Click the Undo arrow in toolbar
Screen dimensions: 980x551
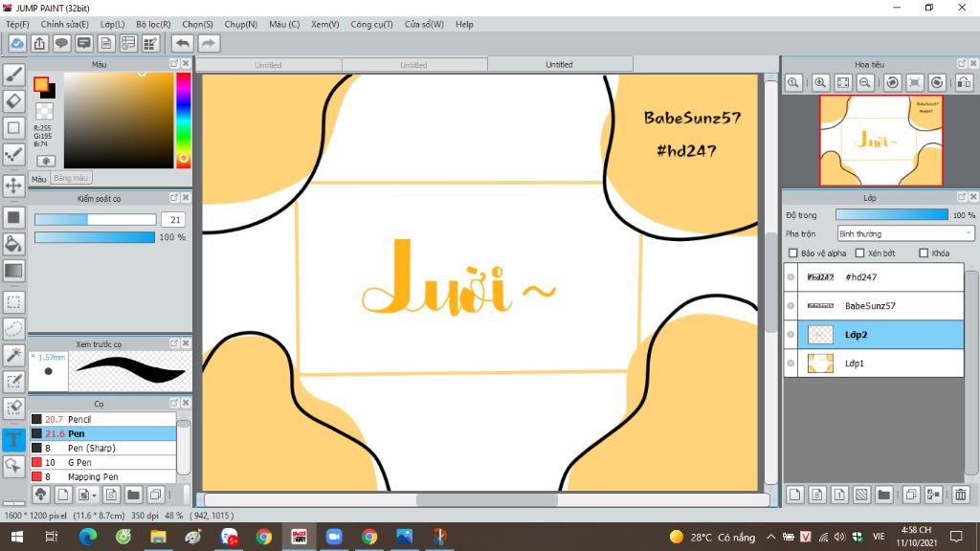[182, 43]
